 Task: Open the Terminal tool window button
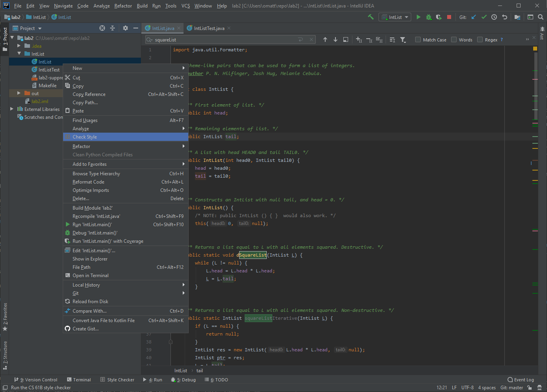point(79,380)
